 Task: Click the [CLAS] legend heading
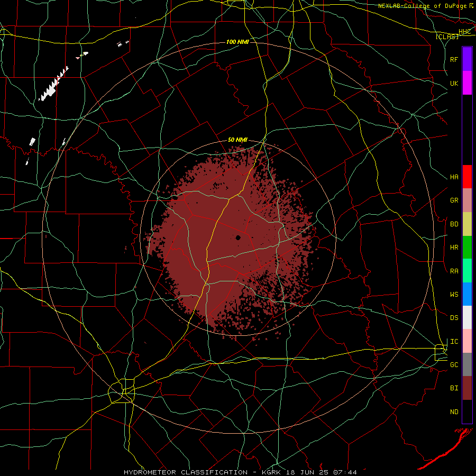click(447, 36)
